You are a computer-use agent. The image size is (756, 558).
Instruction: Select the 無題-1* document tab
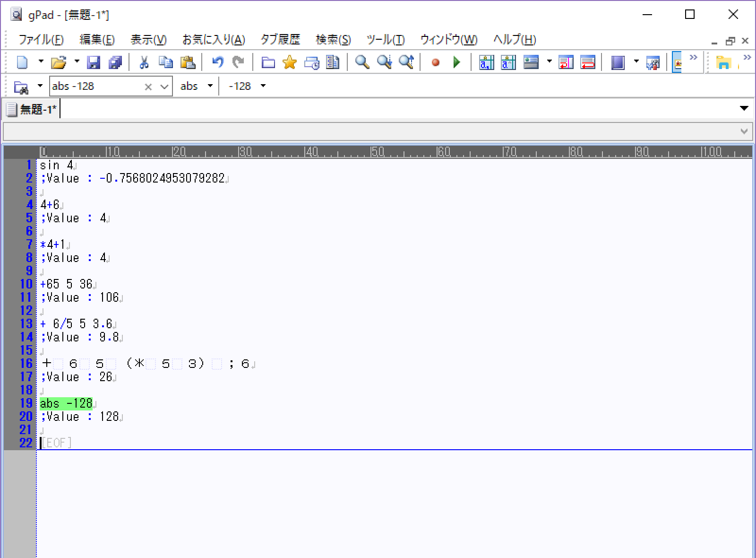32,110
